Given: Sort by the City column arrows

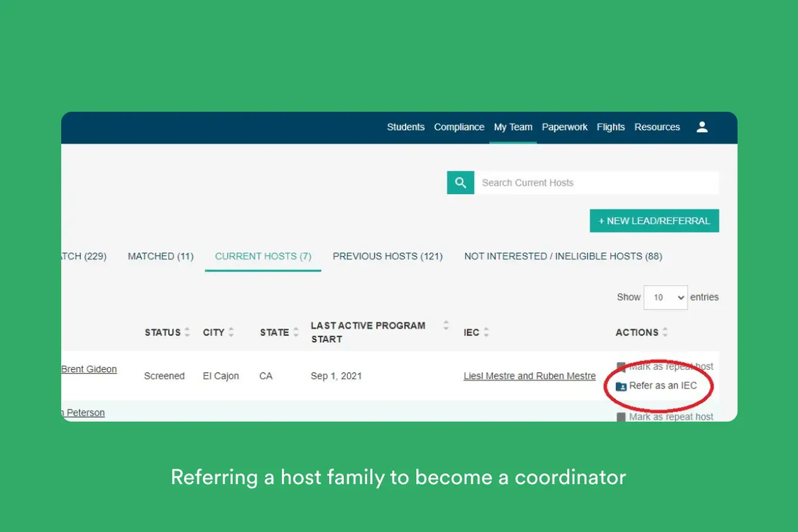Looking at the screenshot, I should coord(231,332).
